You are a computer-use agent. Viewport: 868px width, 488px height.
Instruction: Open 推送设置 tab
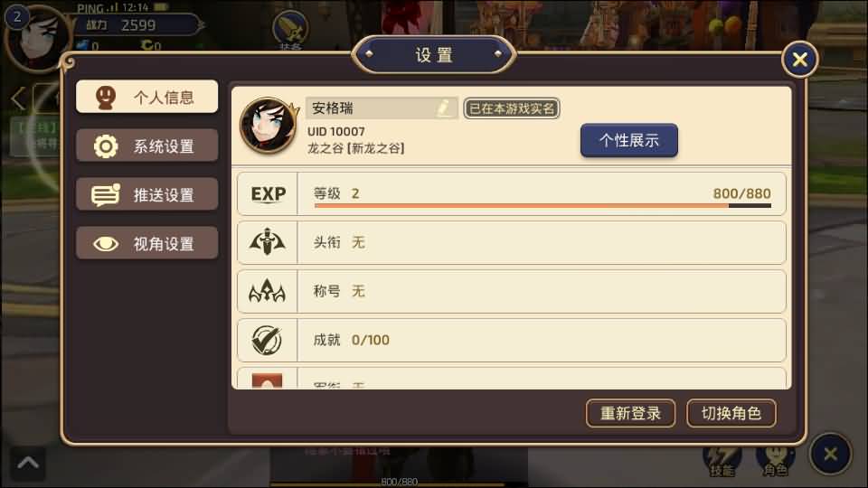[146, 194]
